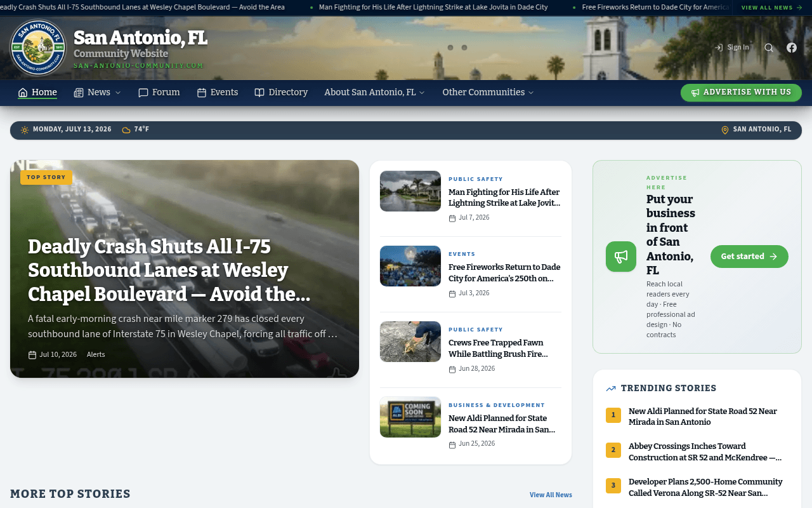
Task: Open trending story 1 about New Aldi
Action: 703,417
